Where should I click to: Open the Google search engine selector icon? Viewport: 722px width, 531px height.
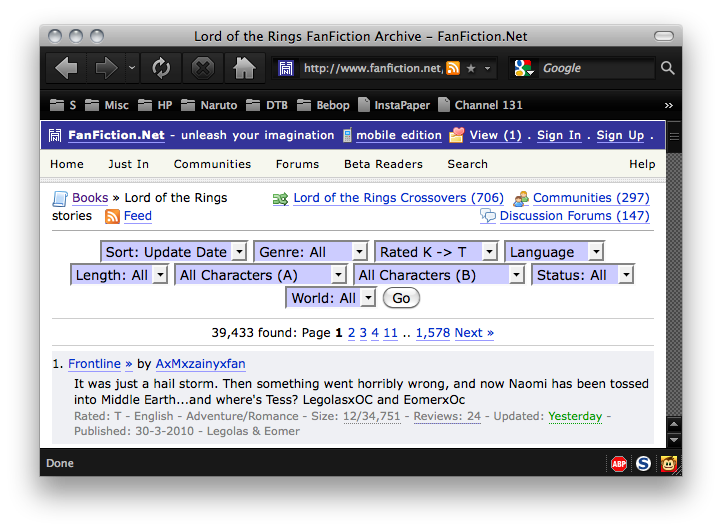524,68
